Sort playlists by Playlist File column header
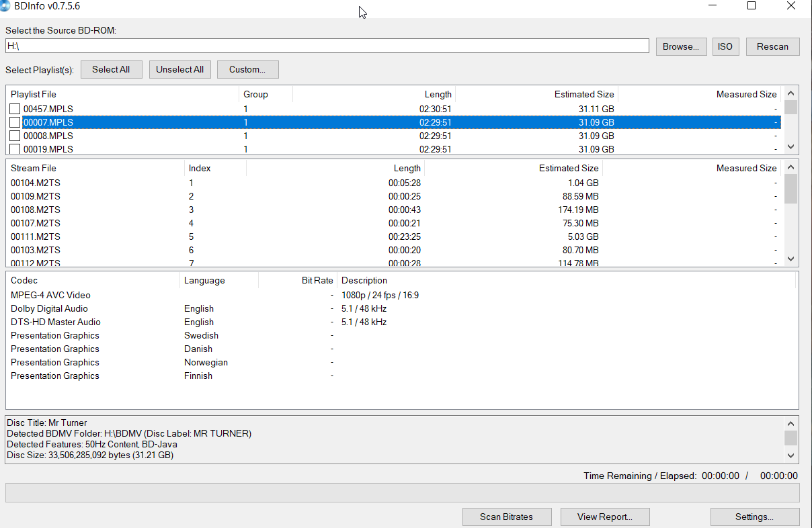 pyautogui.click(x=122, y=94)
